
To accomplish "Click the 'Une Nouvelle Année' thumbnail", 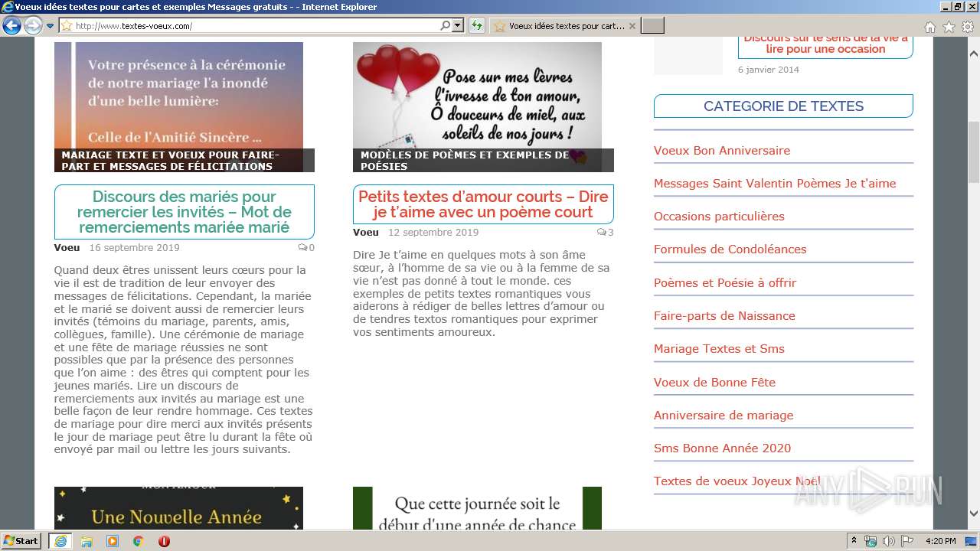I will pyautogui.click(x=178, y=508).
